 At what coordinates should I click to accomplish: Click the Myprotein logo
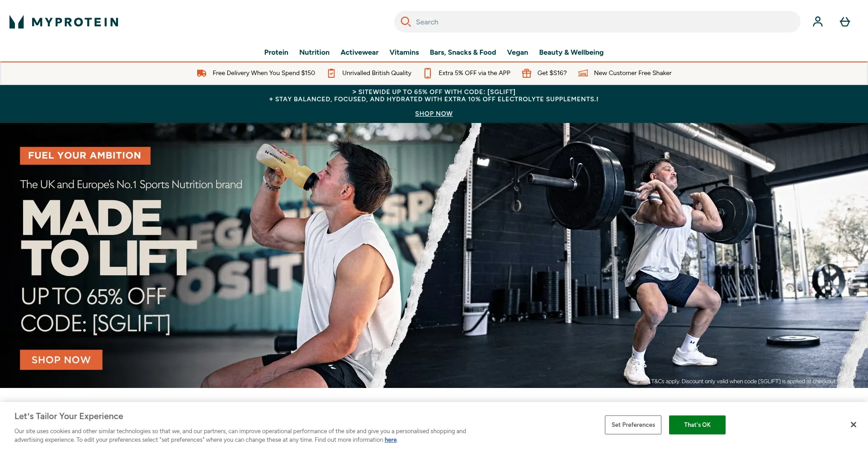pos(64,22)
